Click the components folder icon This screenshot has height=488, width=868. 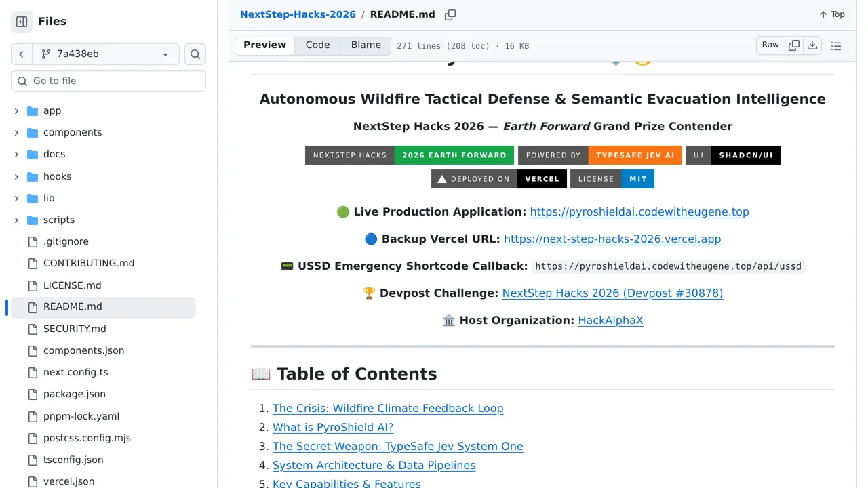click(33, 132)
